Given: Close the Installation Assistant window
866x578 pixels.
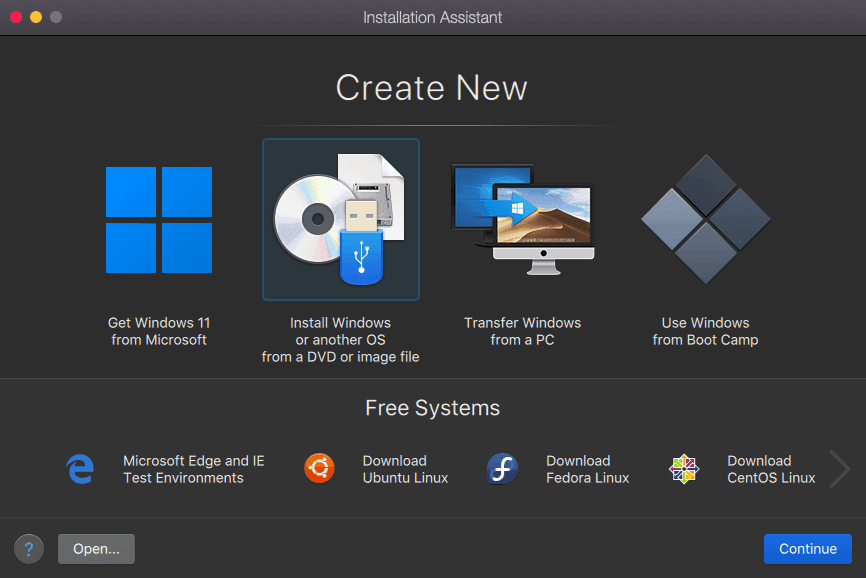Looking at the screenshot, I should [16, 17].
